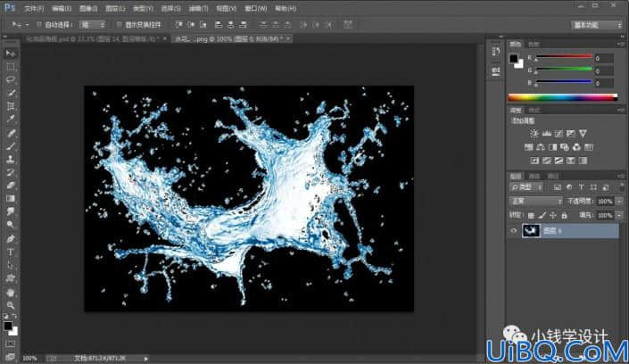This screenshot has width=629, height=364.
Task: Select the Zoom tool in toolbox
Action: (x=11, y=305)
